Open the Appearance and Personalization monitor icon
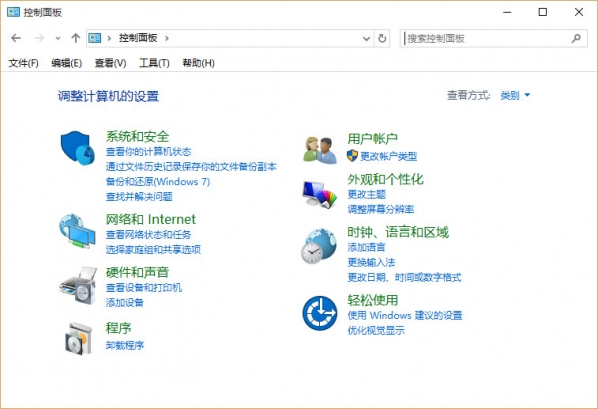Viewport: 598px width, 409px height. [320, 195]
